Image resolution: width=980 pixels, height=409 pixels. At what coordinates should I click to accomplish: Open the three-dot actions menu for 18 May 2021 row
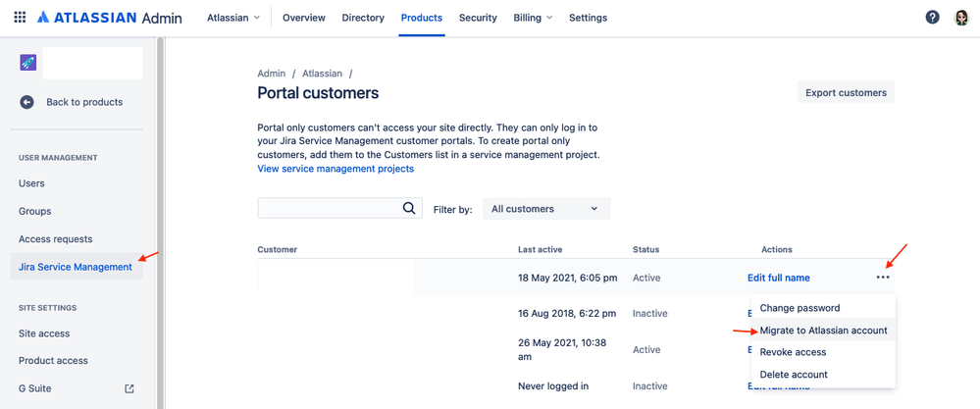tap(883, 278)
